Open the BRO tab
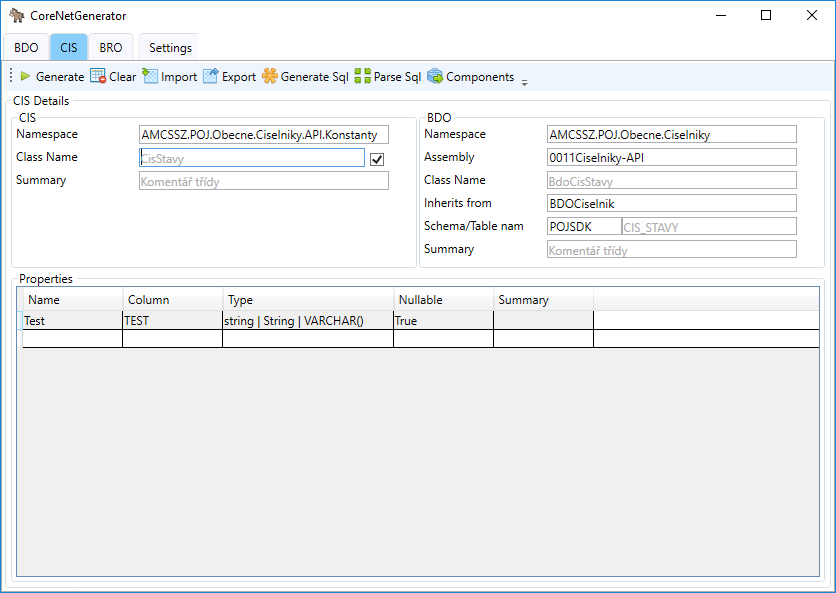This screenshot has width=836, height=593. (x=111, y=47)
